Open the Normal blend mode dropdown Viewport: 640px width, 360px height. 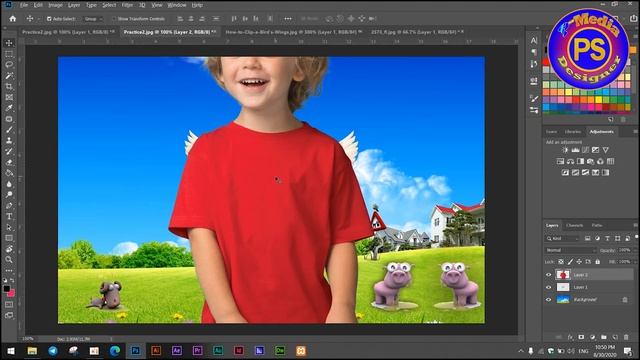tap(570, 250)
